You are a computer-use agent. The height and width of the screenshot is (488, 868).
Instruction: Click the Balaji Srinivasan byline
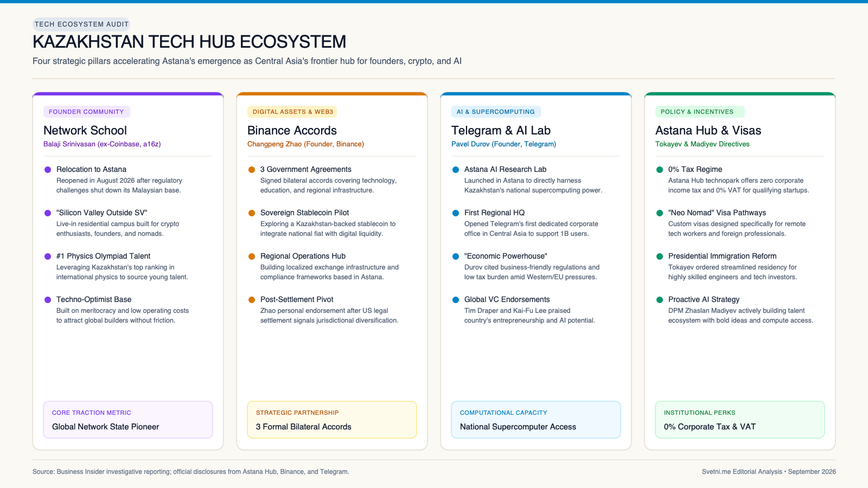(102, 144)
